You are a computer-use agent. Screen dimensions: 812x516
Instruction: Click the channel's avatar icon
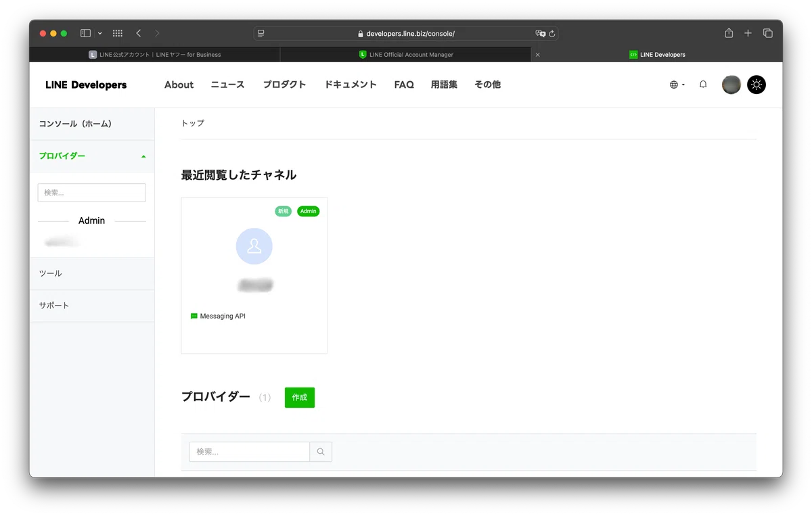[254, 246]
